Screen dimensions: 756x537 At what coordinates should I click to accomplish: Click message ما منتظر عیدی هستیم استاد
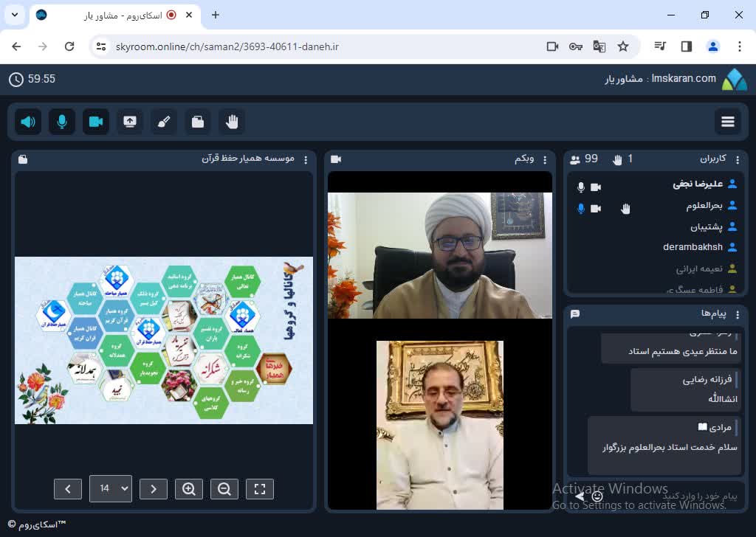point(683,352)
